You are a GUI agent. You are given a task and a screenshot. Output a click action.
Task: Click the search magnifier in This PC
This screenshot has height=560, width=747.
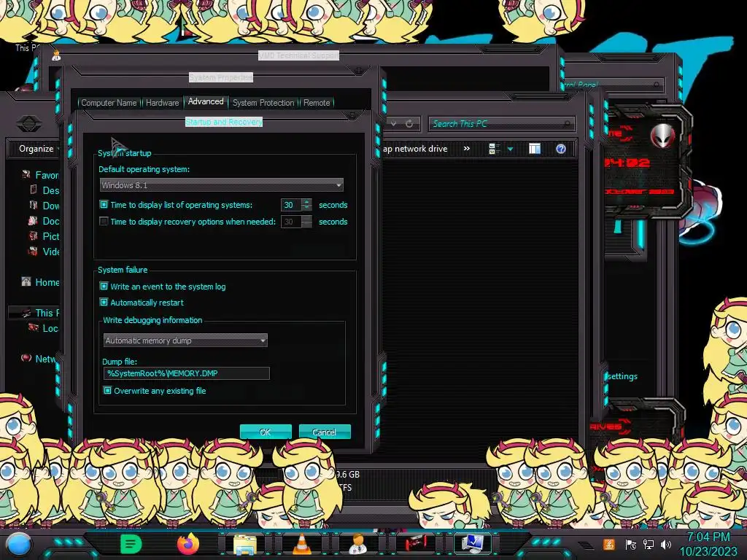[567, 124]
